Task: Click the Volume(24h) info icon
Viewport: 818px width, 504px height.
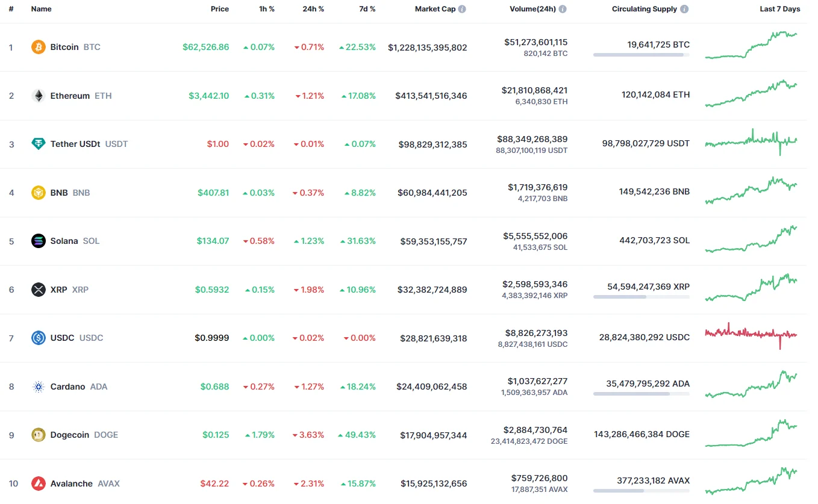Action: point(563,10)
